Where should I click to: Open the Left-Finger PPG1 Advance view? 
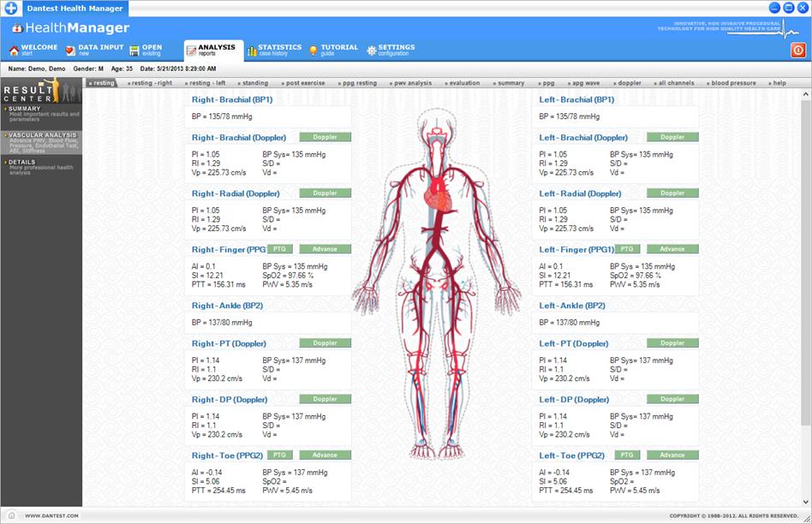[673, 248]
